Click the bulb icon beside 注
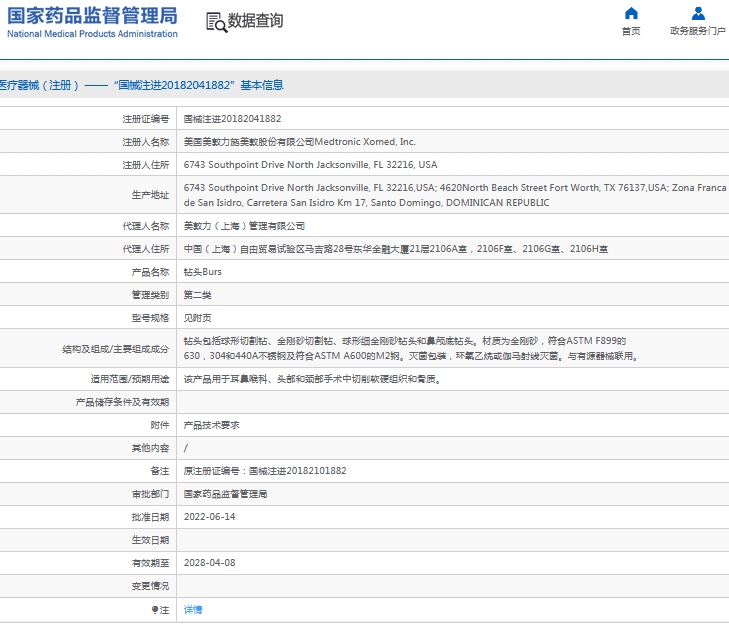729x626 pixels. pyautogui.click(x=155, y=610)
